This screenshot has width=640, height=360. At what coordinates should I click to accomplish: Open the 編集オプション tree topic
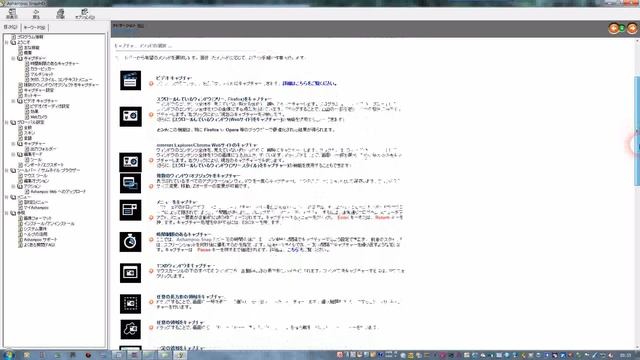[36, 181]
